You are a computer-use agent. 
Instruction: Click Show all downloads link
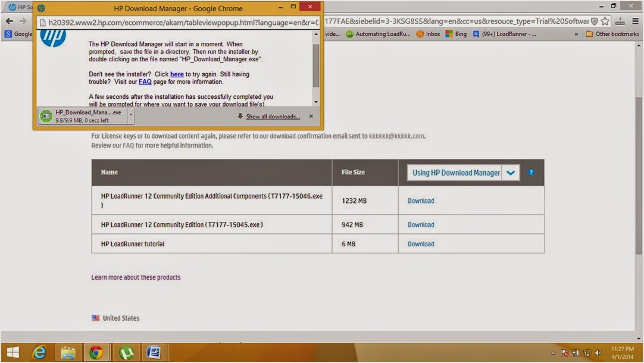pos(273,117)
